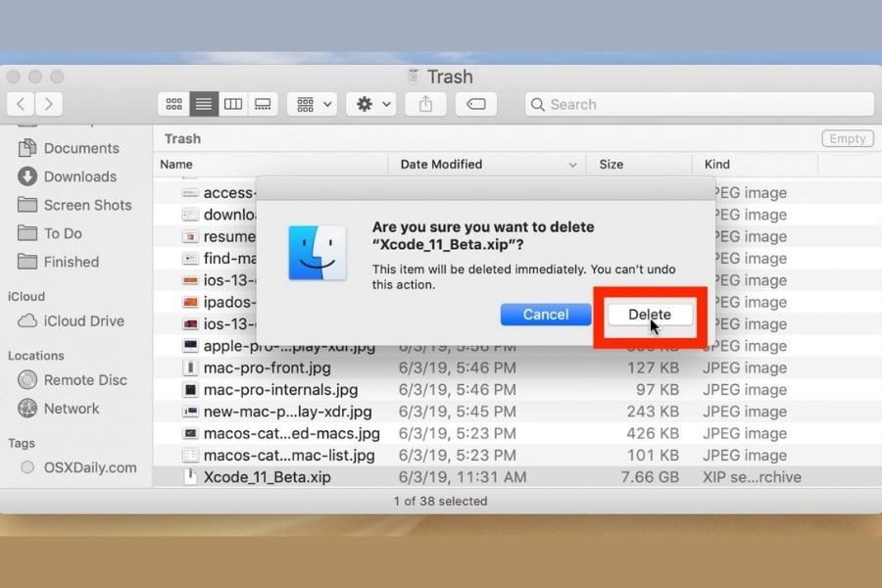This screenshot has width=882, height=588.
Task: Click the Finder forward arrow button
Action: coord(48,104)
